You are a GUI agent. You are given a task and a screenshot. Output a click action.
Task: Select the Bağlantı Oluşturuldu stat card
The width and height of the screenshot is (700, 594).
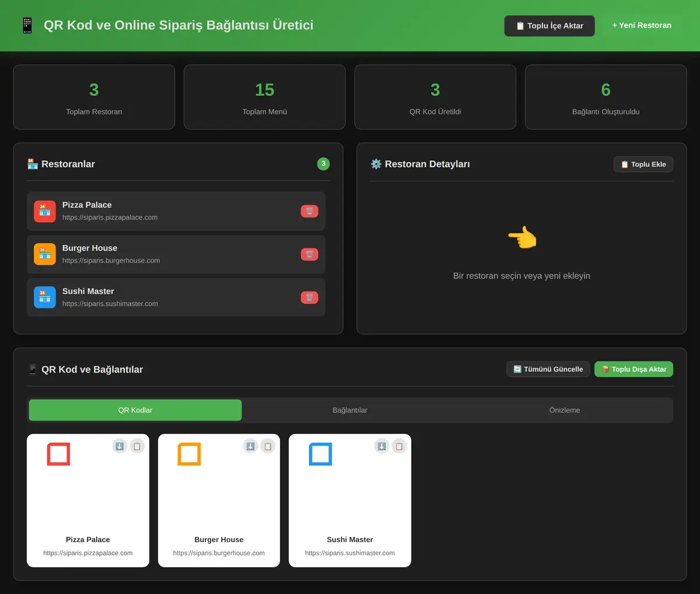click(x=606, y=97)
